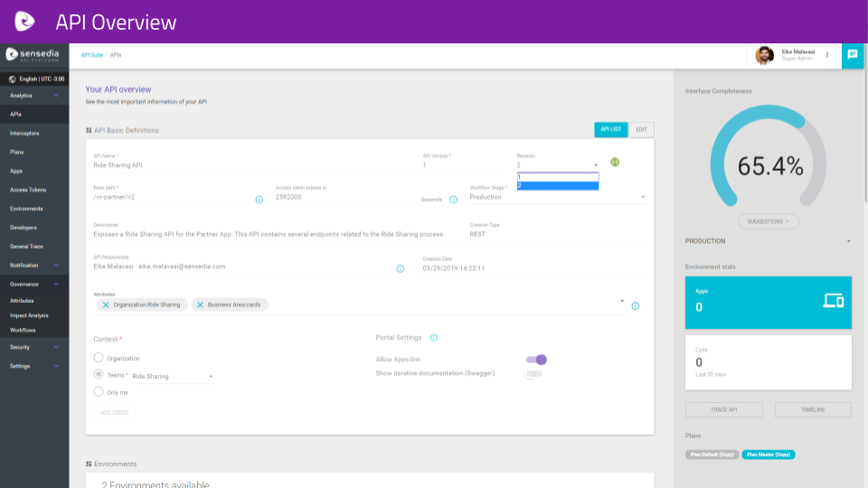Open Interceptors in the sidebar
The width and height of the screenshot is (868, 488).
[x=34, y=134]
